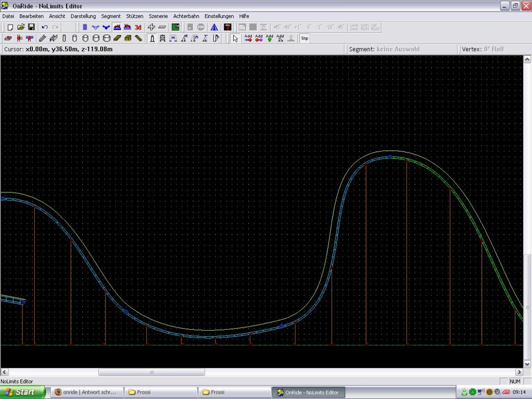Screen dimensions: 532x399
Task: Click the 09:14 system tray clock
Action: tap(519, 392)
